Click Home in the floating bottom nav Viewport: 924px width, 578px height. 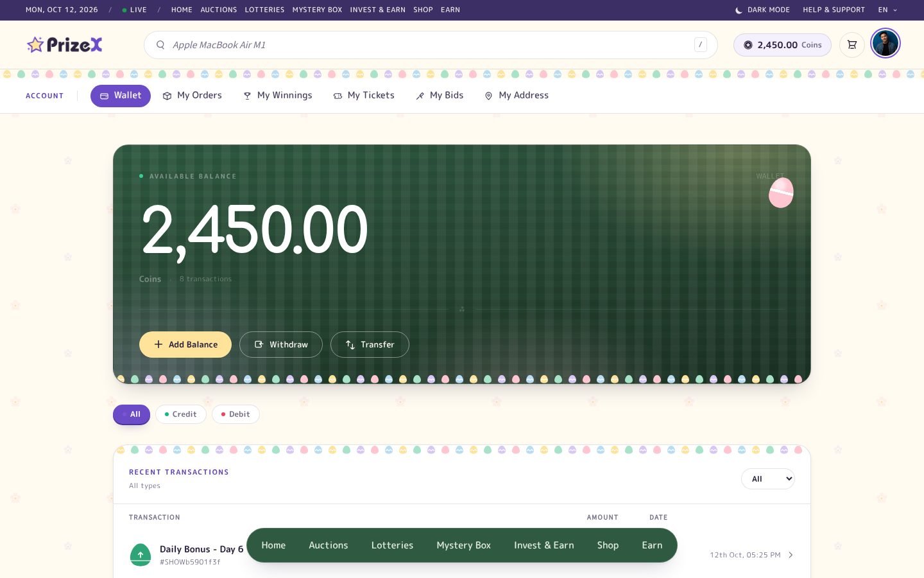[x=273, y=545]
